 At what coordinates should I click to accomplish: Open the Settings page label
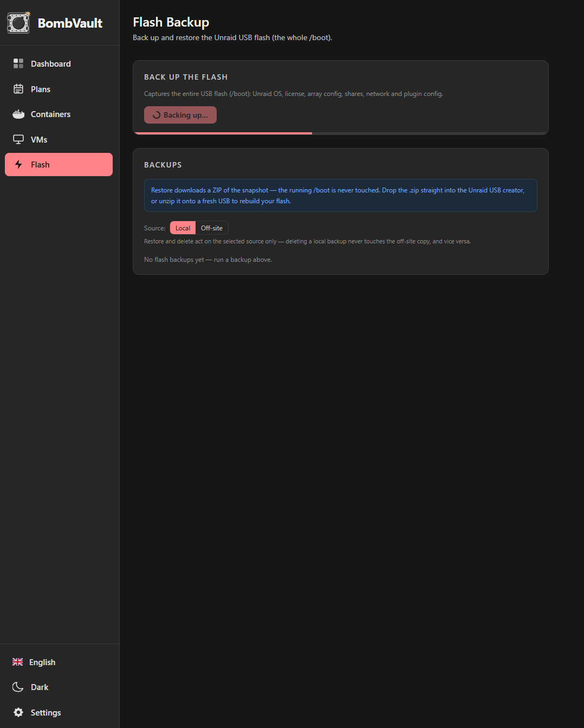click(46, 712)
